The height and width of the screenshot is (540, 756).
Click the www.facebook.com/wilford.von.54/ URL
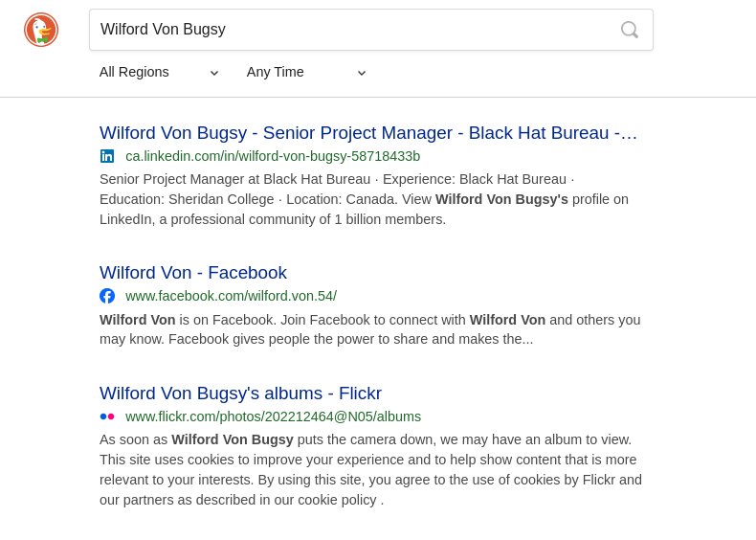pyautogui.click(x=231, y=296)
